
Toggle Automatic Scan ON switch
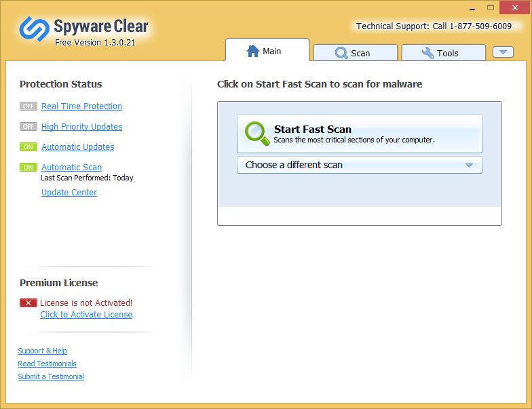tap(28, 167)
